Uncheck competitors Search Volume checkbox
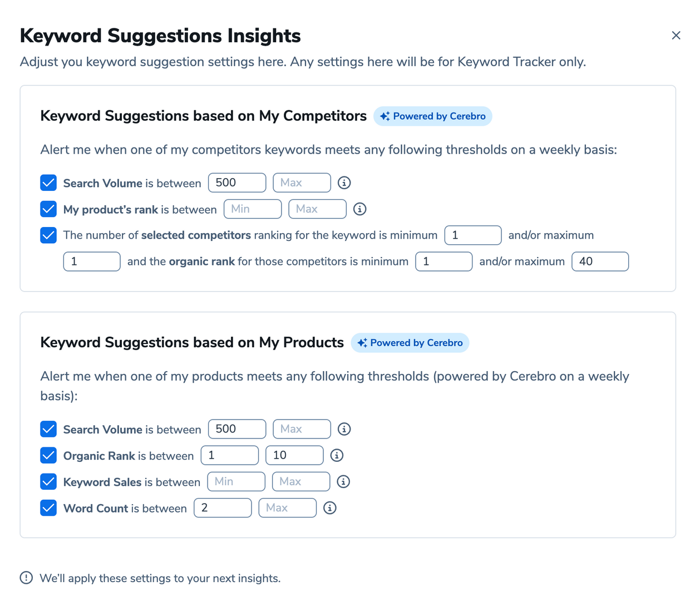The width and height of the screenshot is (700, 601). 48,183
